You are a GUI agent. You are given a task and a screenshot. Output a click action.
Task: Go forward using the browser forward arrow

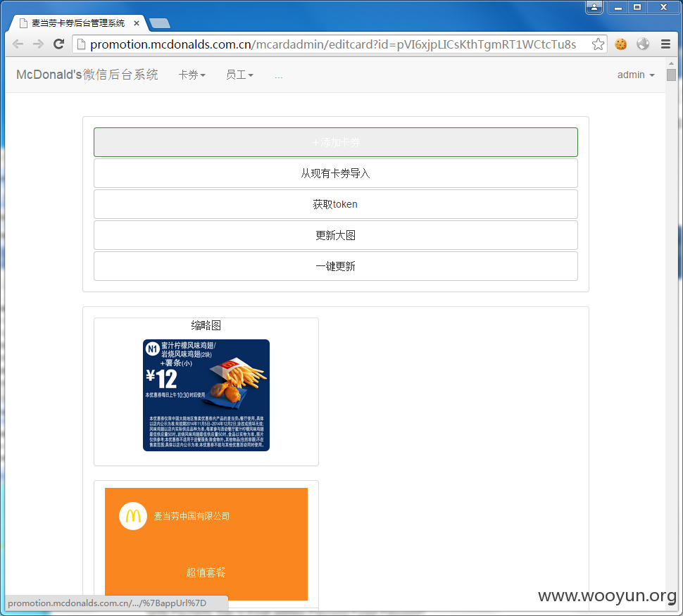pos(38,44)
